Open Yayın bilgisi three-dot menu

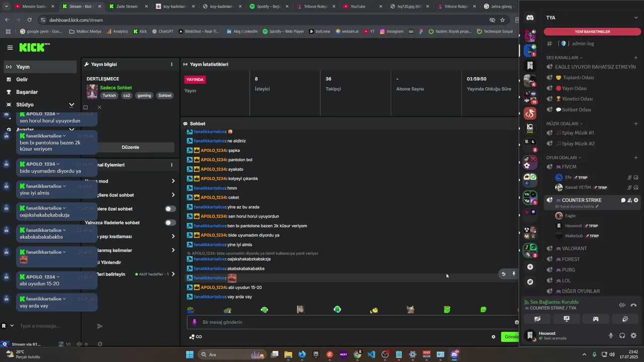coord(172,64)
